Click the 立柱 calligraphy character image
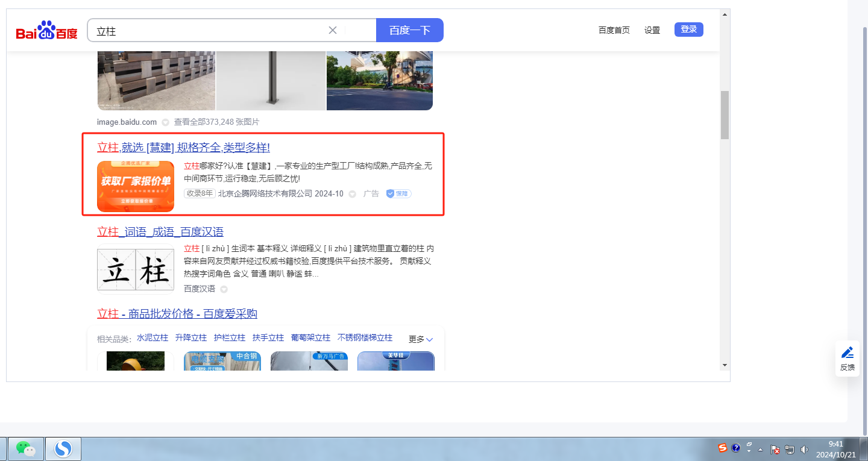Viewport: 868px width, 461px height. tap(136, 270)
